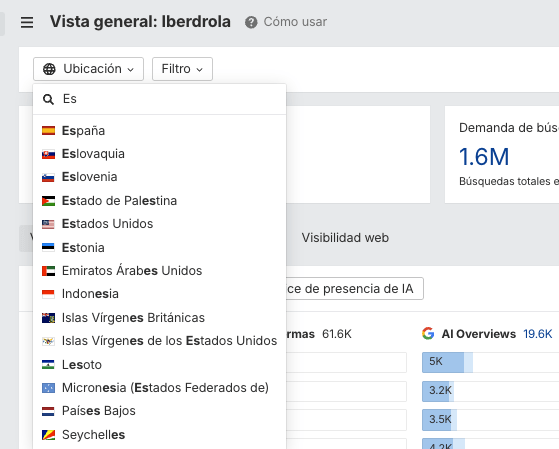The width and height of the screenshot is (559, 449).
Task: Click the Netherlands flag icon
Action: click(x=48, y=411)
